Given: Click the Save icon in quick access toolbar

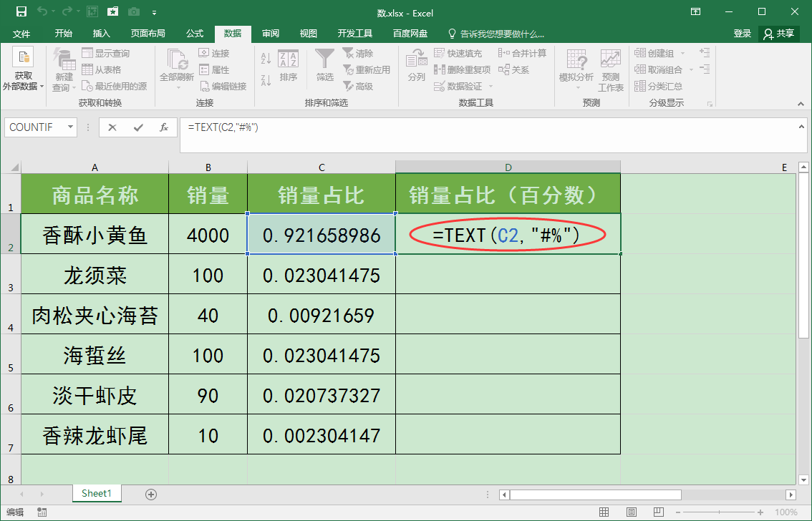Looking at the screenshot, I should point(21,11).
